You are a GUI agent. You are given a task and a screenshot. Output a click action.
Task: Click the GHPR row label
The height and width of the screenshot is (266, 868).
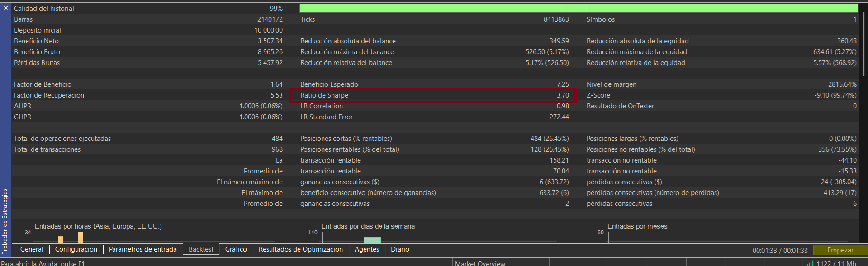click(x=23, y=117)
